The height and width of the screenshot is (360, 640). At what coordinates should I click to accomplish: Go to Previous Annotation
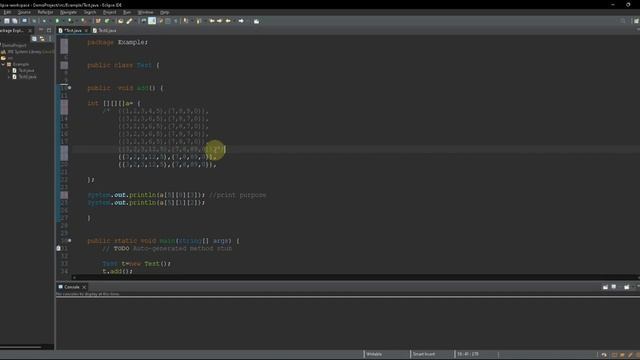point(199,21)
